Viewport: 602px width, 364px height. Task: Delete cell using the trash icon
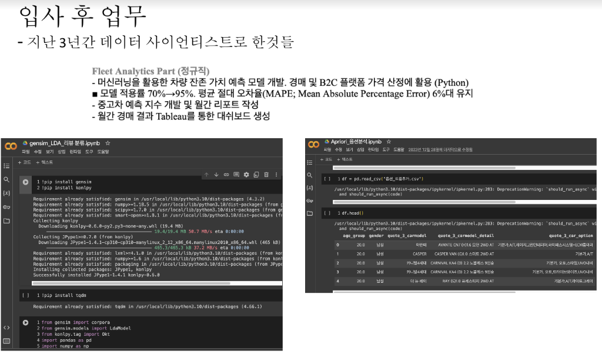[x=266, y=175]
